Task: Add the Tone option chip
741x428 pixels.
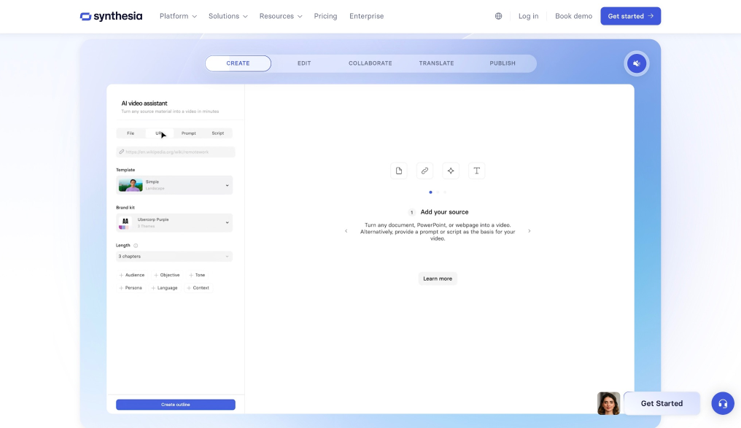Action: 198,275
